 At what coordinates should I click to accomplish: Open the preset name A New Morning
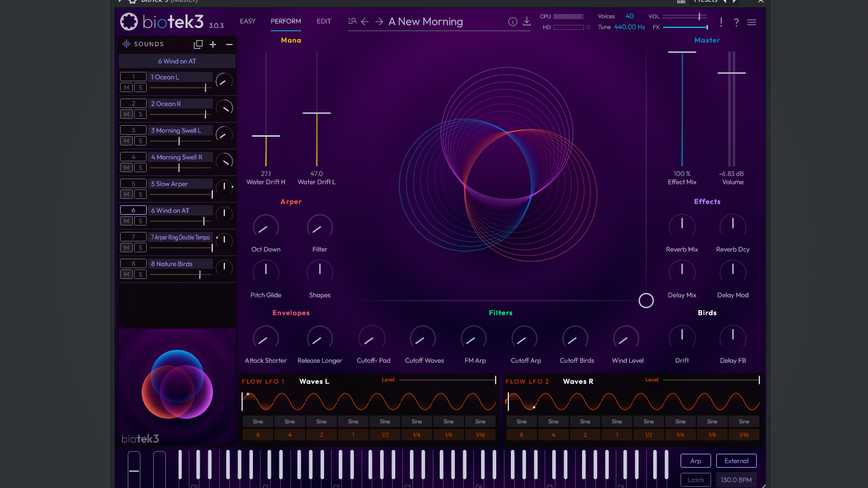[x=426, y=22]
